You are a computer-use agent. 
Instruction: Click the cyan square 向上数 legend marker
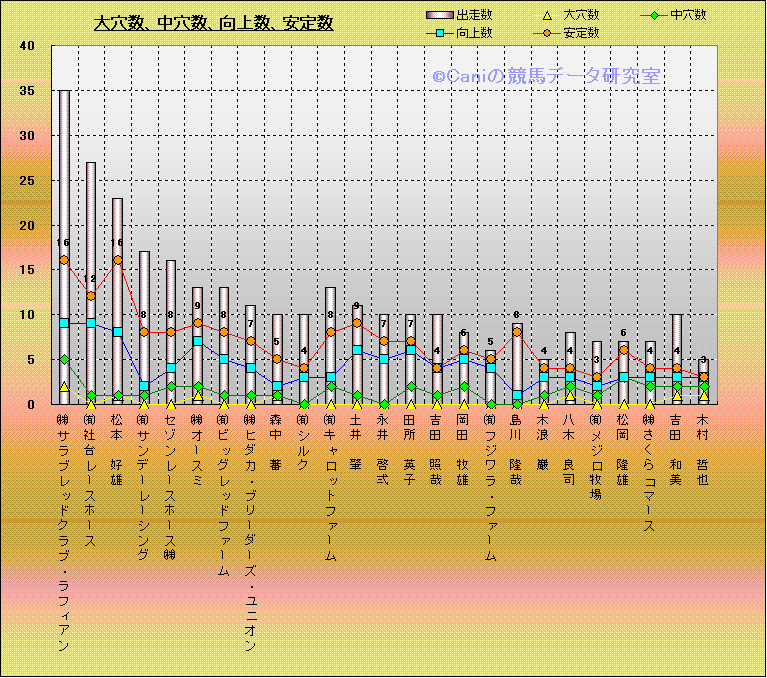(x=440, y=33)
